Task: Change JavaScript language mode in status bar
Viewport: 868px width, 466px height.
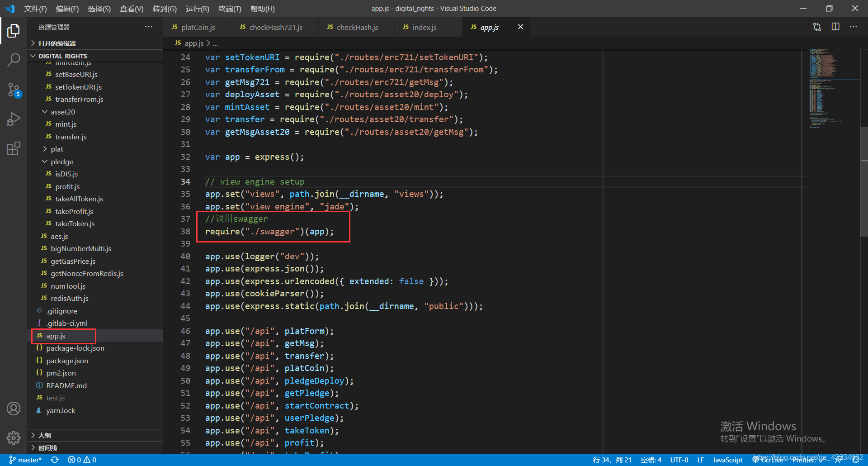Action: 727,460
